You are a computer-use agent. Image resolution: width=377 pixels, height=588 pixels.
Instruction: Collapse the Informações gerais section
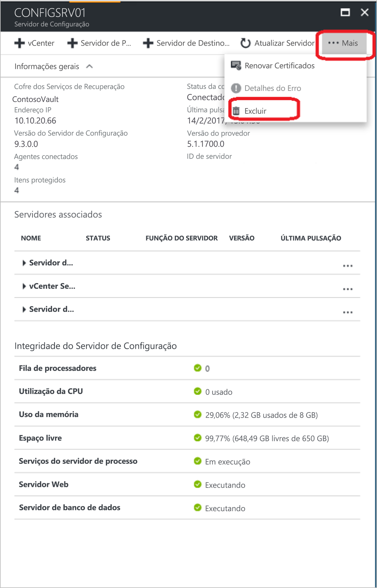(89, 66)
